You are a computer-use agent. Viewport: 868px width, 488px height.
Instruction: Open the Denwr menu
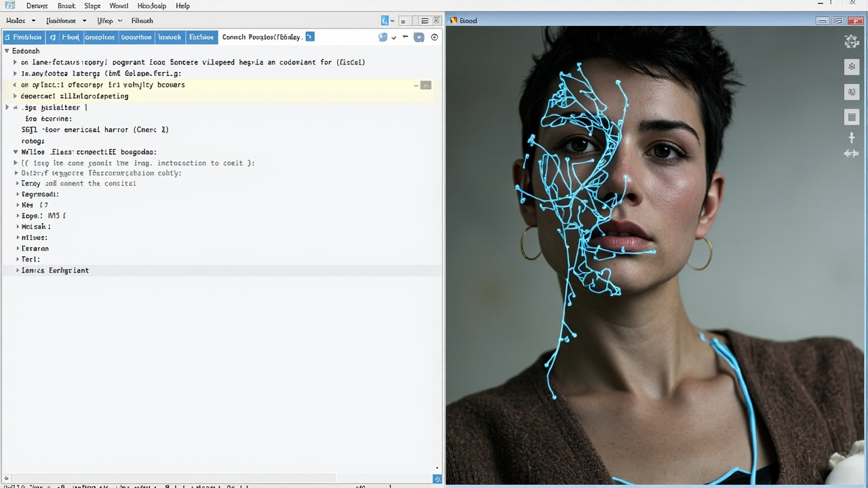[x=37, y=5]
